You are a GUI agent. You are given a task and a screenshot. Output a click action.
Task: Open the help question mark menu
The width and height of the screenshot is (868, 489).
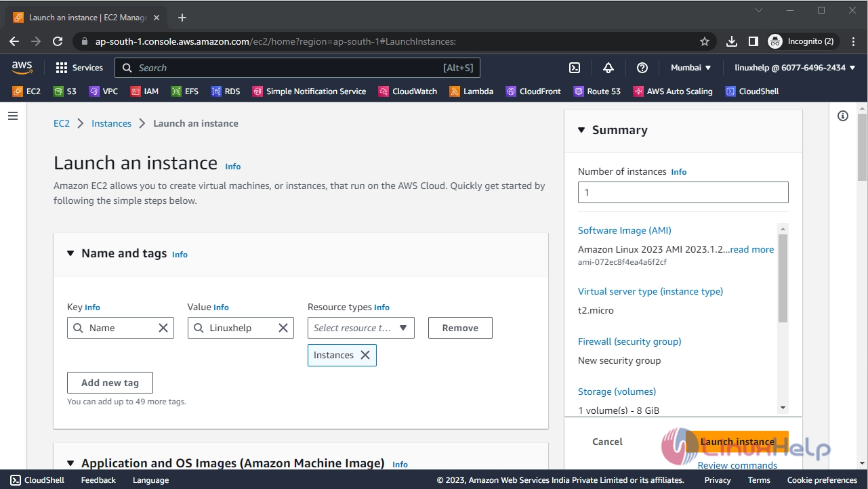pos(642,68)
